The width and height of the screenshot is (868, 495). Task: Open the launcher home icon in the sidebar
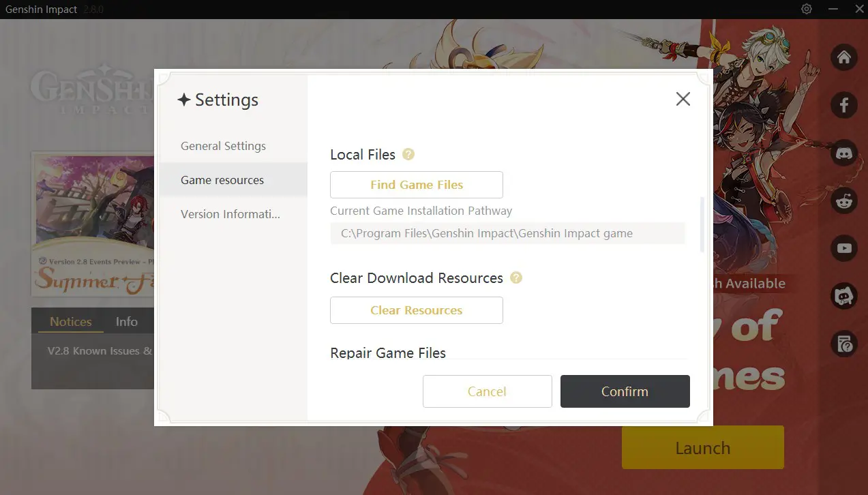pos(844,57)
